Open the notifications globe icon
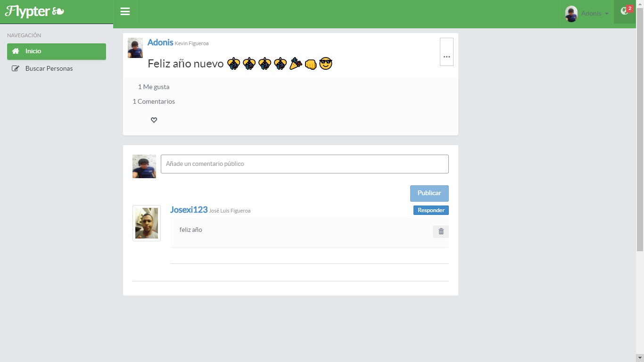Image resolution: width=644 pixels, height=362 pixels. point(625,11)
